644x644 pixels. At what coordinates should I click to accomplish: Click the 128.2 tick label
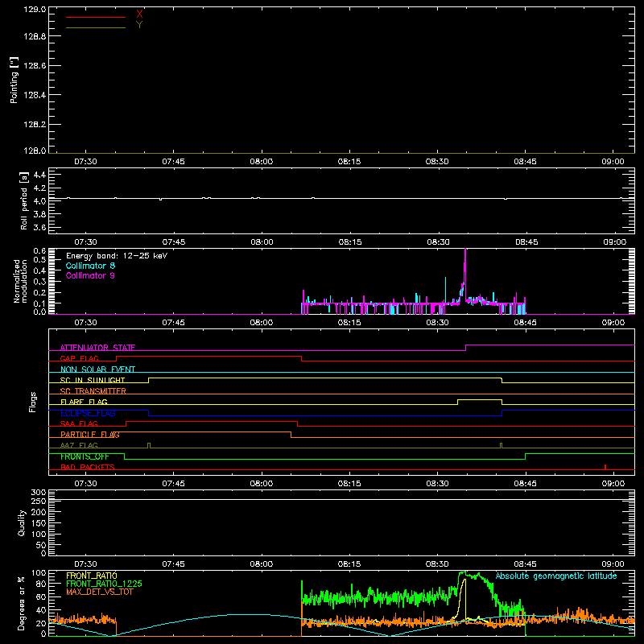point(35,125)
